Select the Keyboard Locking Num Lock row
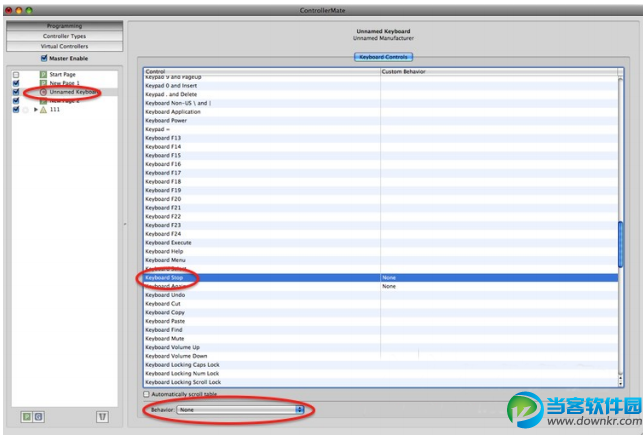The image size is (643, 435). pos(381,374)
